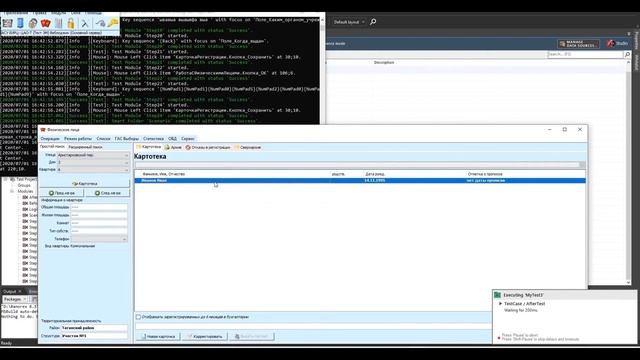Toggle the Отображать зарегистрированных checkbox
This screenshot has width=640, height=360.
pyautogui.click(x=138, y=317)
